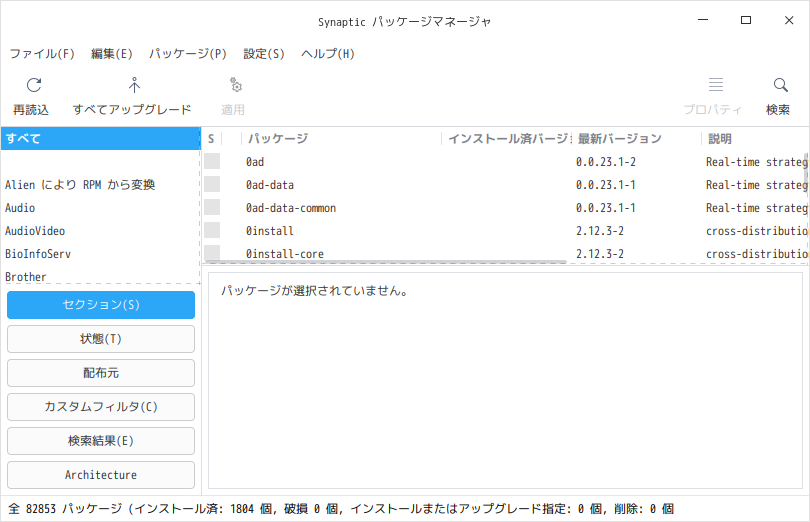The image size is (810, 522).
Task: Select the 0install package name
Action: 270,231
